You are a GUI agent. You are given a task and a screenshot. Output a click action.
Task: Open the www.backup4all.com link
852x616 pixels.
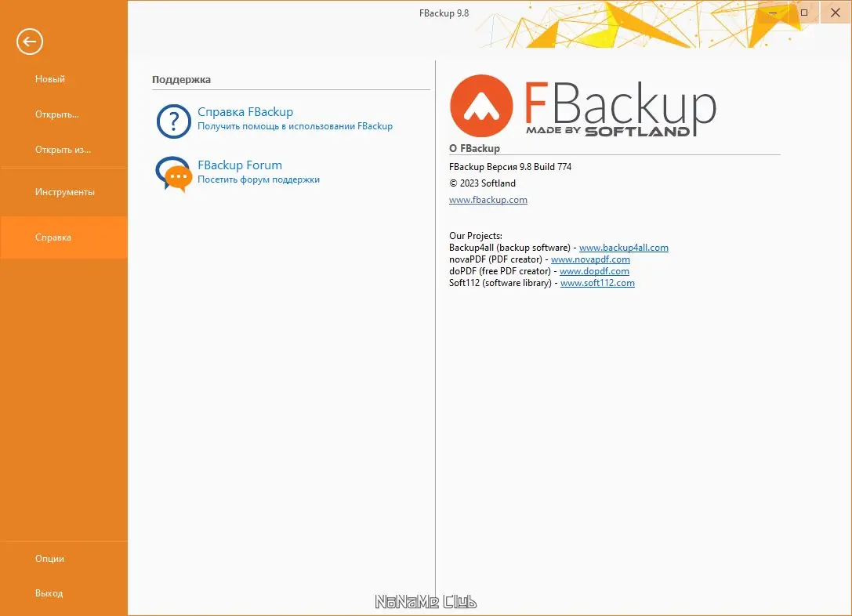(x=624, y=248)
